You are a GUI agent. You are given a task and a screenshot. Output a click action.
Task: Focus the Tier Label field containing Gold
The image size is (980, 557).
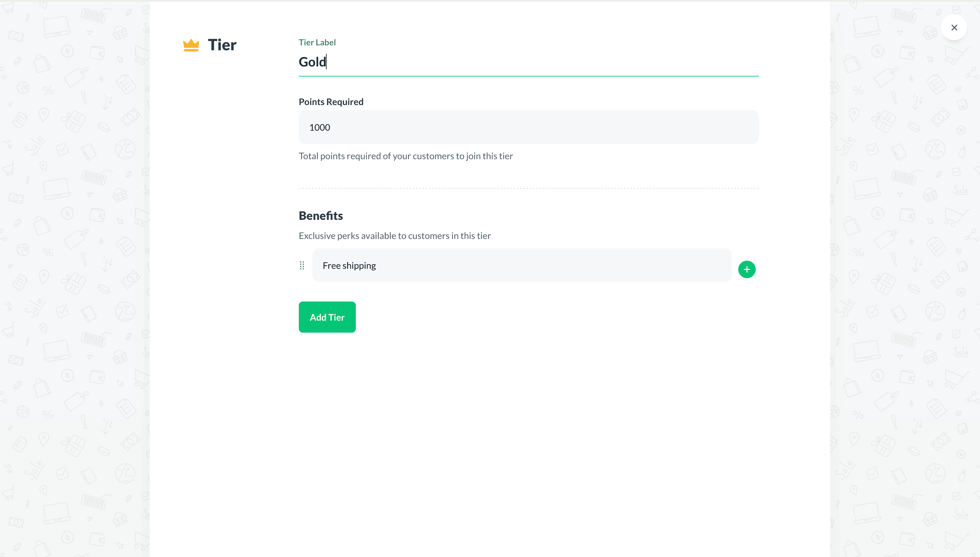point(528,62)
